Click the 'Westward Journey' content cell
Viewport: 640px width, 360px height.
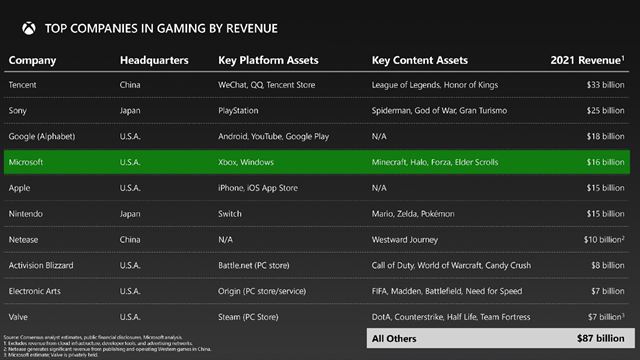[x=404, y=240]
